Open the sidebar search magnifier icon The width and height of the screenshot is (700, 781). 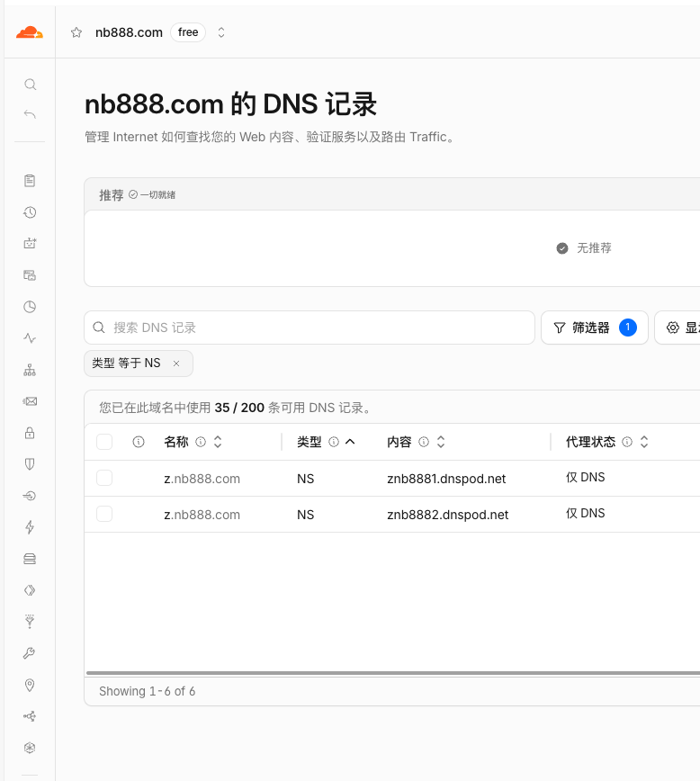[30, 85]
